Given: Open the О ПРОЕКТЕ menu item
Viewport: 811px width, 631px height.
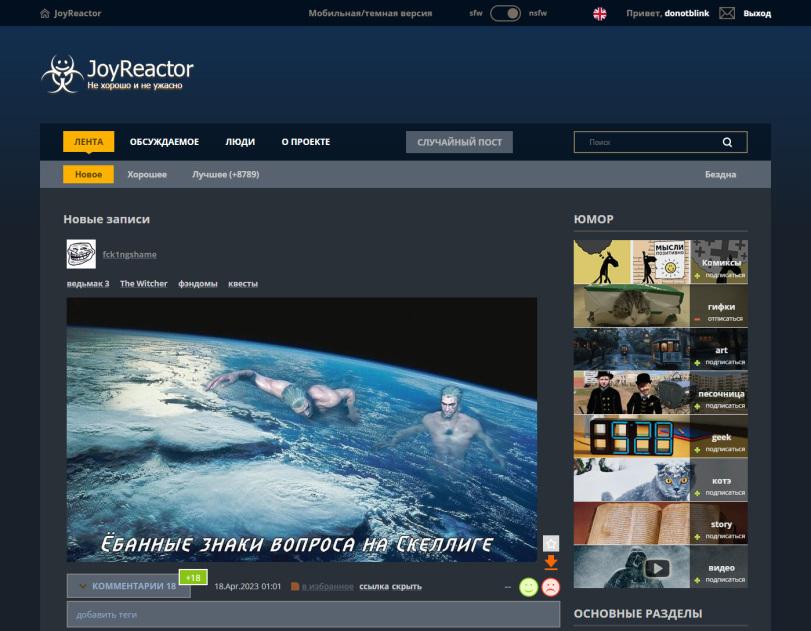Looking at the screenshot, I should (x=306, y=142).
